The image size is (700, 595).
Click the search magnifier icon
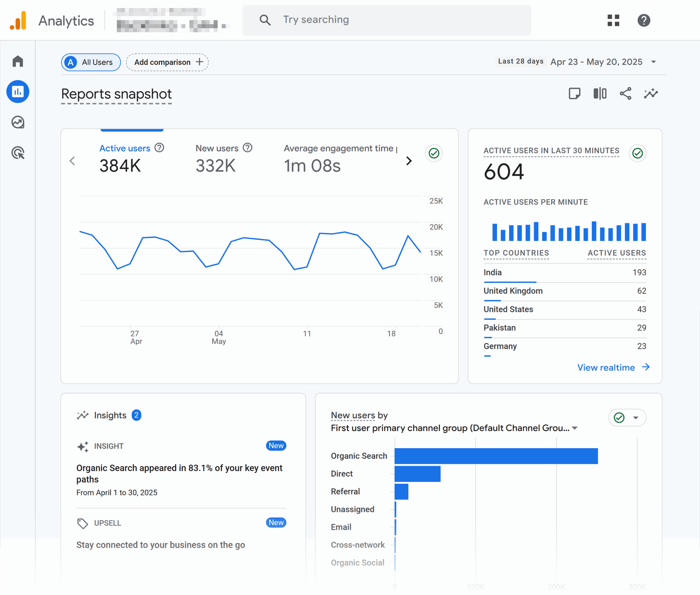(x=265, y=20)
